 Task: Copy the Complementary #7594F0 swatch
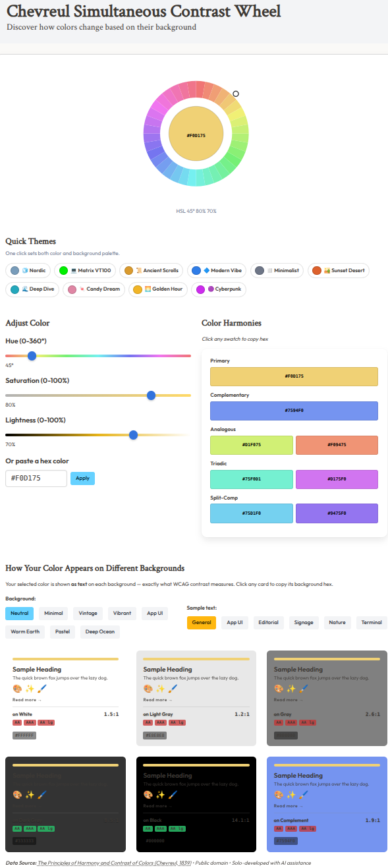point(293,410)
